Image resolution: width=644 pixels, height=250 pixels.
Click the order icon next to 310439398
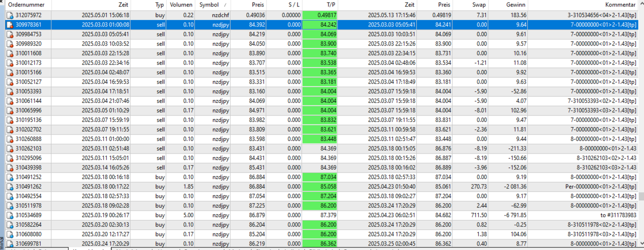pyautogui.click(x=10, y=167)
